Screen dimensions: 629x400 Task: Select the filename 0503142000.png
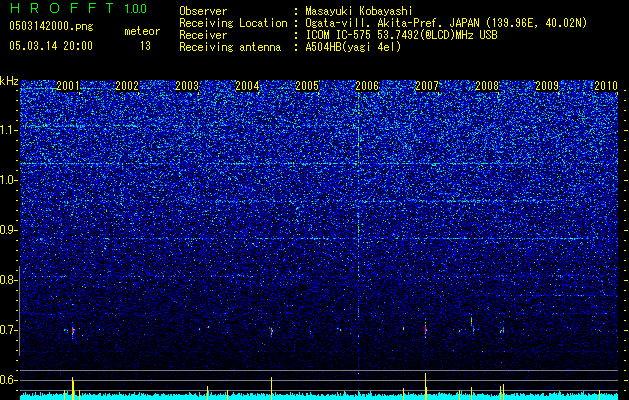pos(51,26)
